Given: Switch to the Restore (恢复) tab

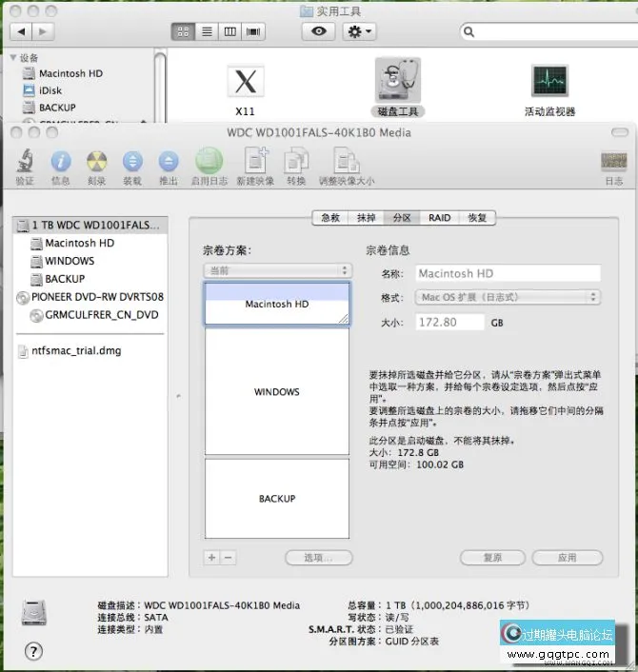Looking at the screenshot, I should 477,218.
